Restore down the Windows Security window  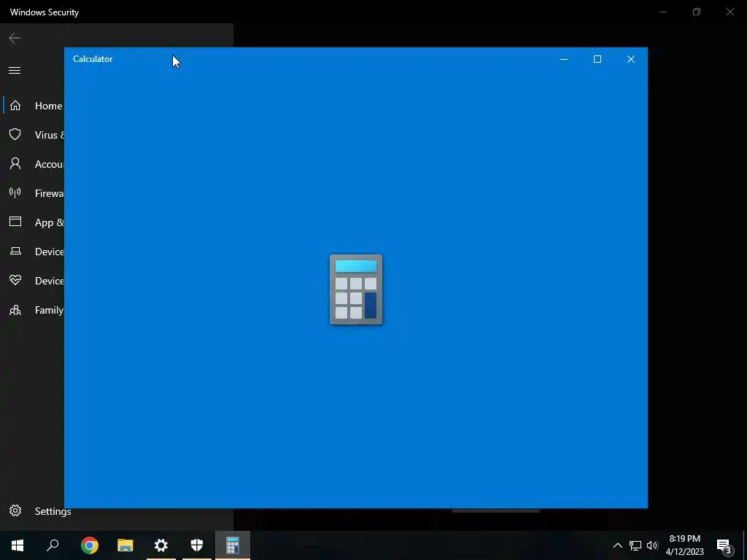tap(697, 12)
